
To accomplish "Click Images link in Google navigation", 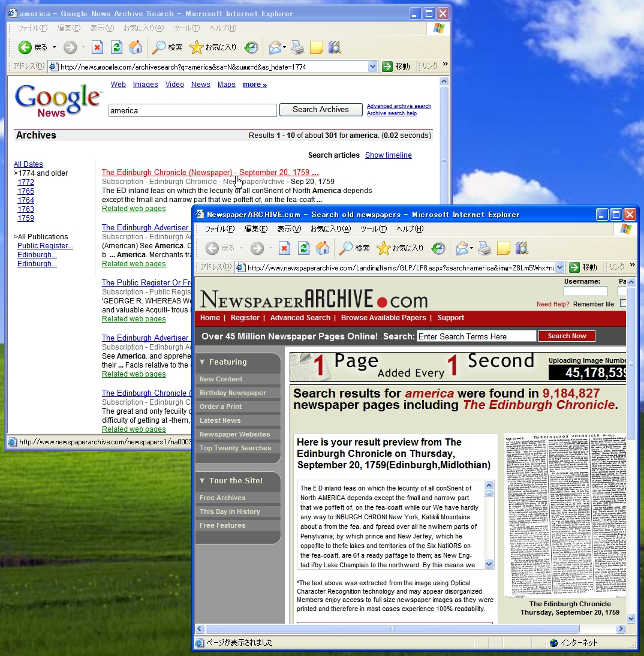I will [145, 85].
